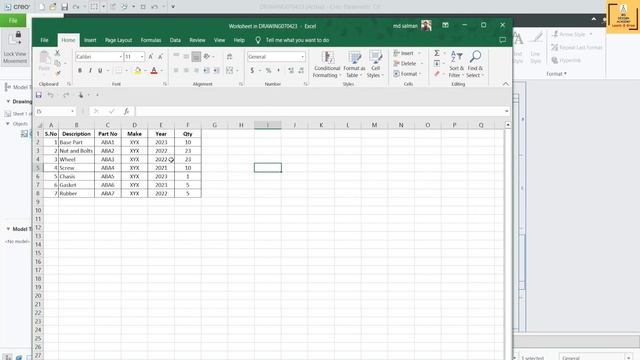
Task: Open the font size dropdown
Action: click(x=142, y=57)
